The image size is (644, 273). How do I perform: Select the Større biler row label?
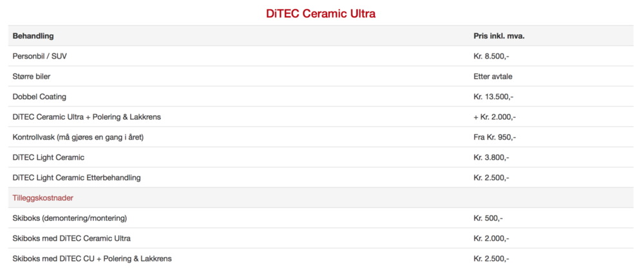tap(32, 77)
